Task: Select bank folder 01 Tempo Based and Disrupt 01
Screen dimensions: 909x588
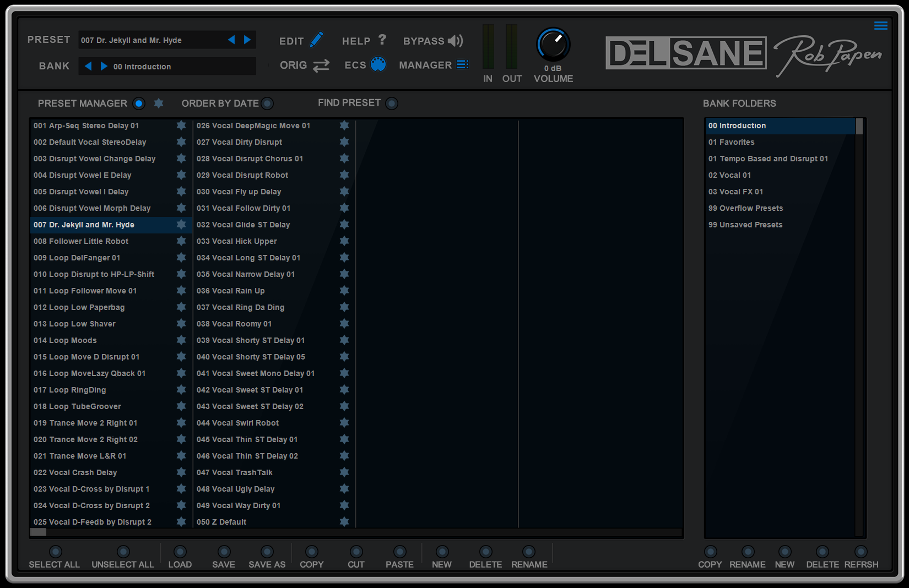Action: pyautogui.click(x=780, y=159)
